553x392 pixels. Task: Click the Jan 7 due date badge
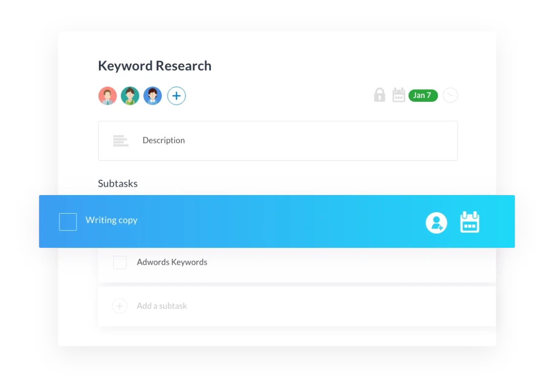423,95
